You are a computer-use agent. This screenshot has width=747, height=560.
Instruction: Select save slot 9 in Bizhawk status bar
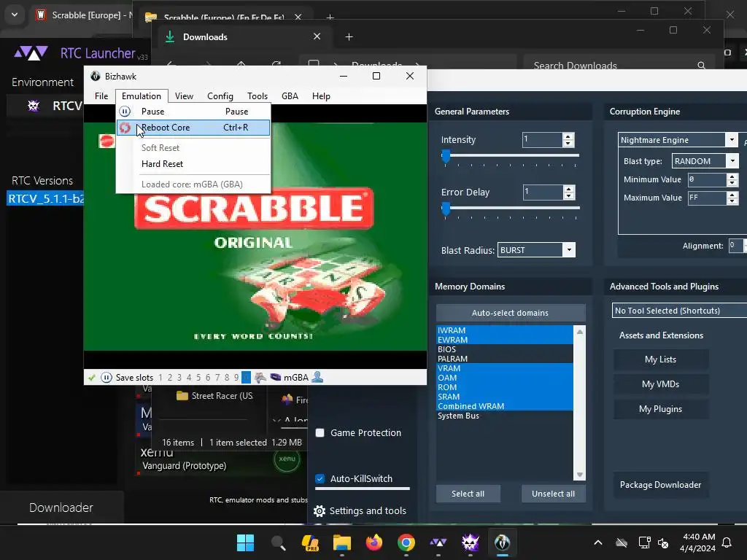[x=236, y=378]
